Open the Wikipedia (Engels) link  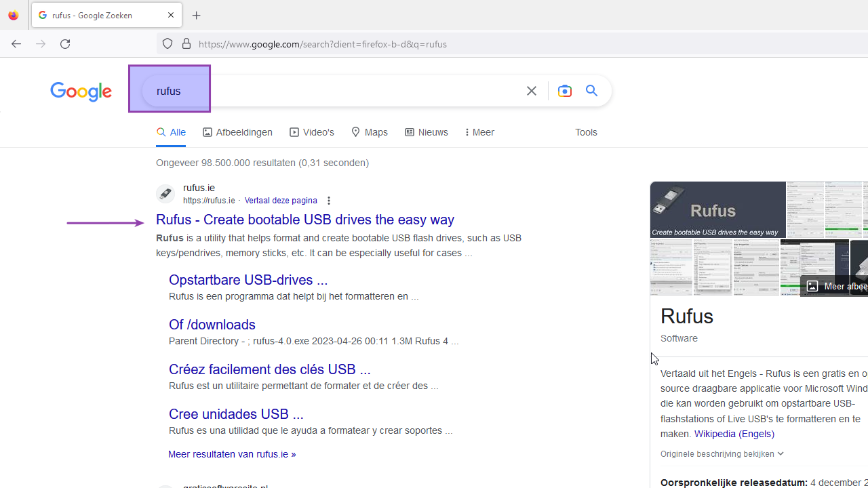coord(734,434)
